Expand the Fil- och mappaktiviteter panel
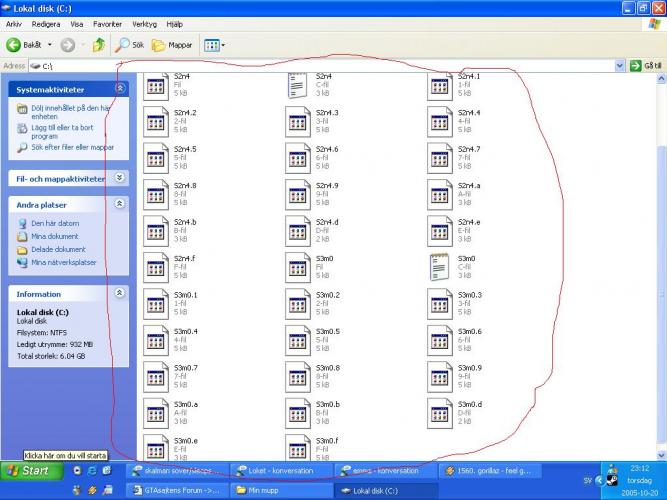Screen dimensions: 667x500 pyautogui.click(x=120, y=178)
